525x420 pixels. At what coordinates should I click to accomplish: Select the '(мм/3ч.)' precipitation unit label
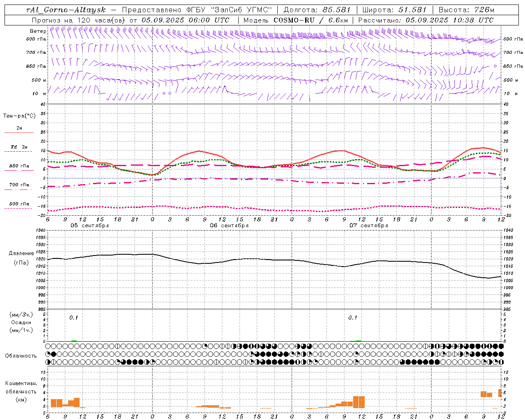(x=21, y=315)
